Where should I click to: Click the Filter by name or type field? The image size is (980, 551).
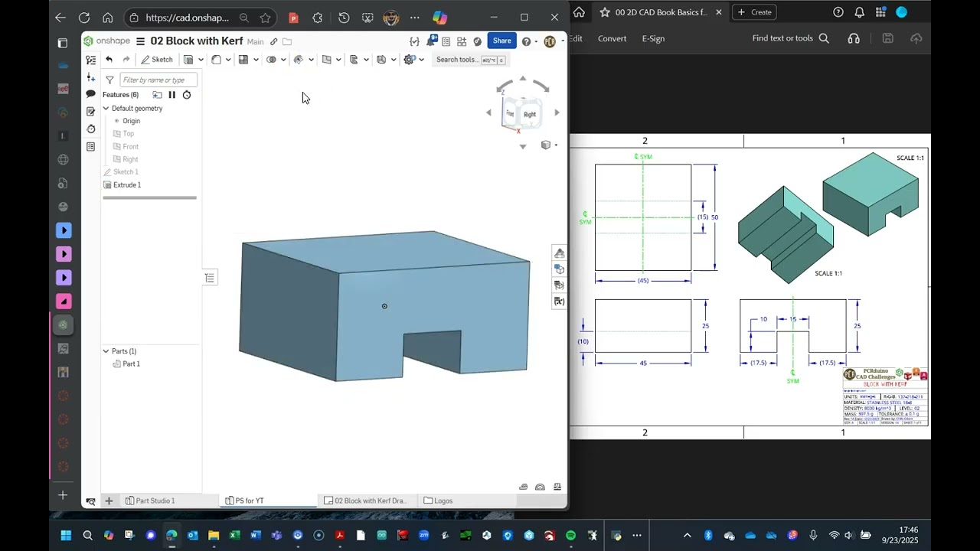click(158, 80)
